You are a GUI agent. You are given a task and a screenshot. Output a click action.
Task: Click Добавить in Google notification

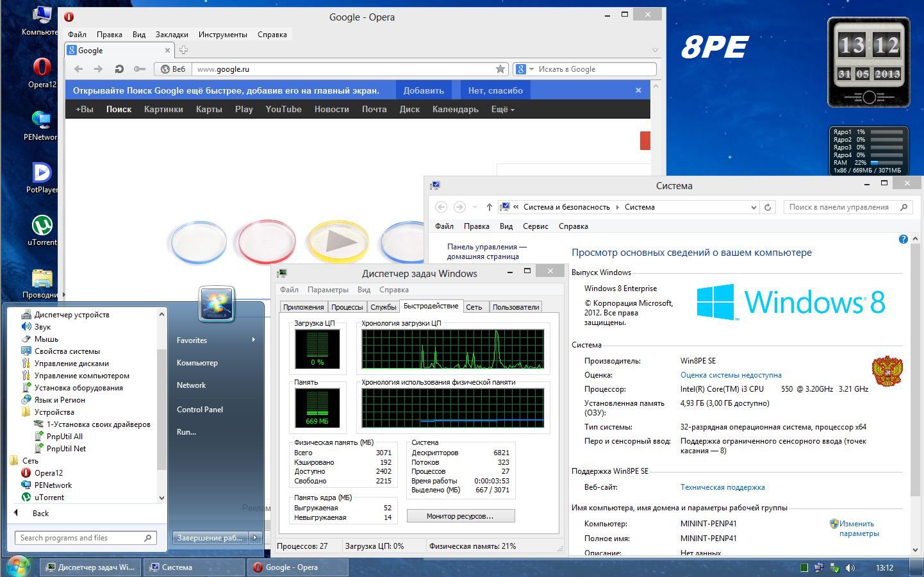(424, 90)
